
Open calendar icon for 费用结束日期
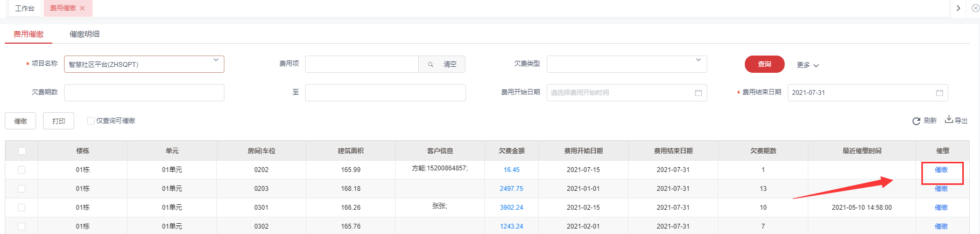tap(939, 93)
